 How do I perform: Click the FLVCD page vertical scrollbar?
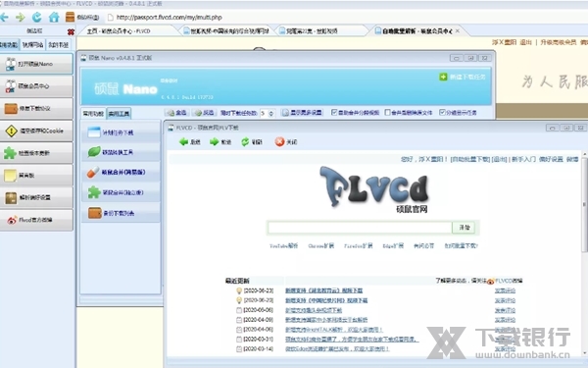[x=584, y=205]
